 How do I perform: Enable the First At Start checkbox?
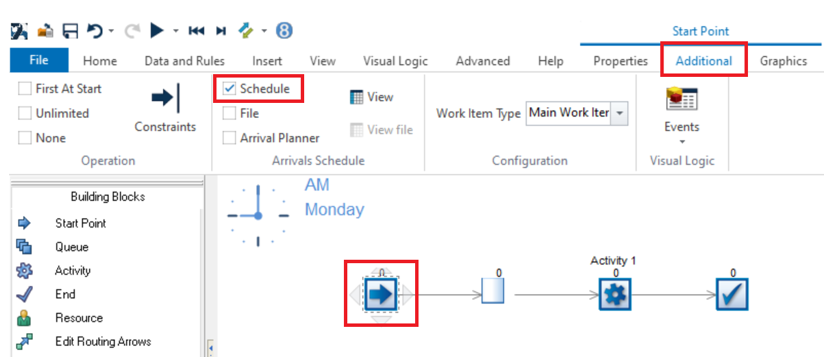pyautogui.click(x=25, y=89)
